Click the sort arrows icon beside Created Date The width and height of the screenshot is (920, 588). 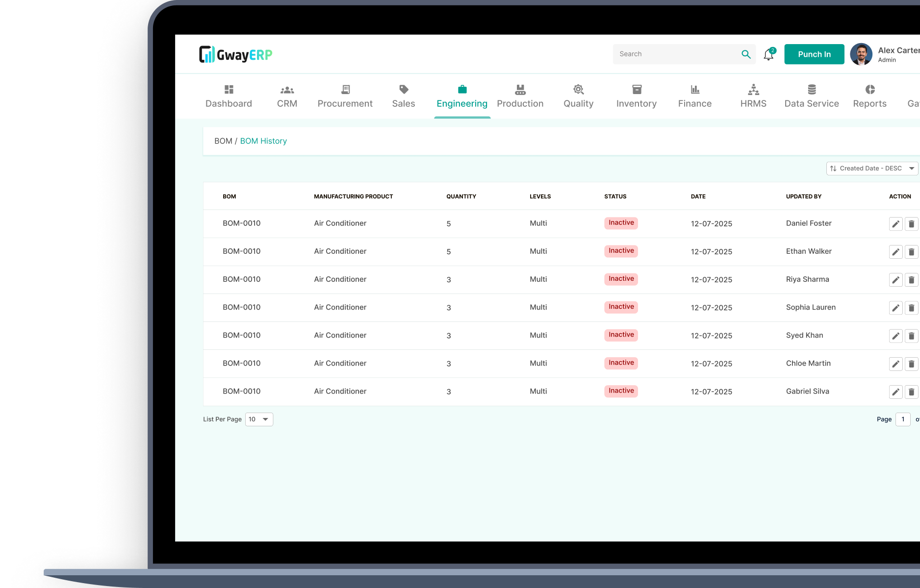[x=833, y=168]
